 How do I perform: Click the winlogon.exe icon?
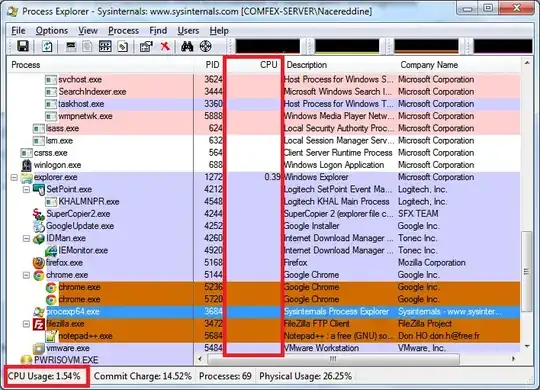click(x=27, y=165)
